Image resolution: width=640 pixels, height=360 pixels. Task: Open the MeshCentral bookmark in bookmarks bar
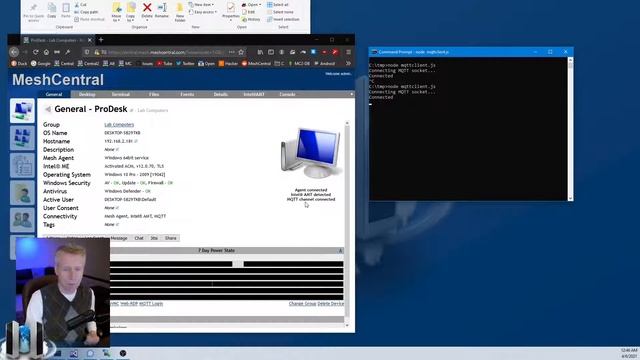[256, 63]
